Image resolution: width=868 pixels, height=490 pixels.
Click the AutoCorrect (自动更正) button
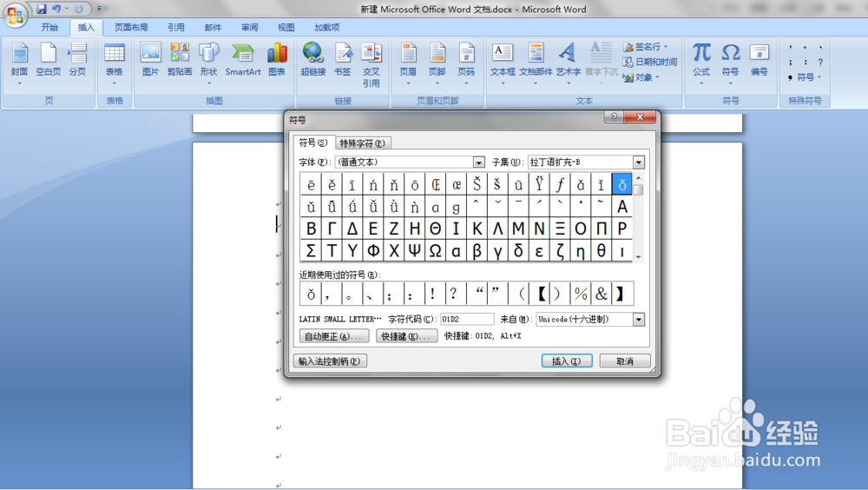[334, 336]
